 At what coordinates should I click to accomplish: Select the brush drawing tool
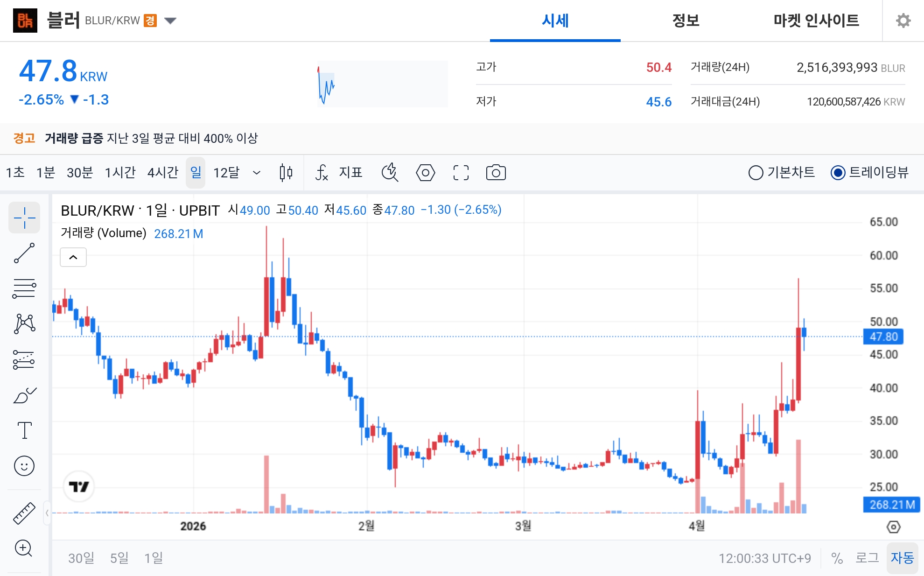coord(24,394)
